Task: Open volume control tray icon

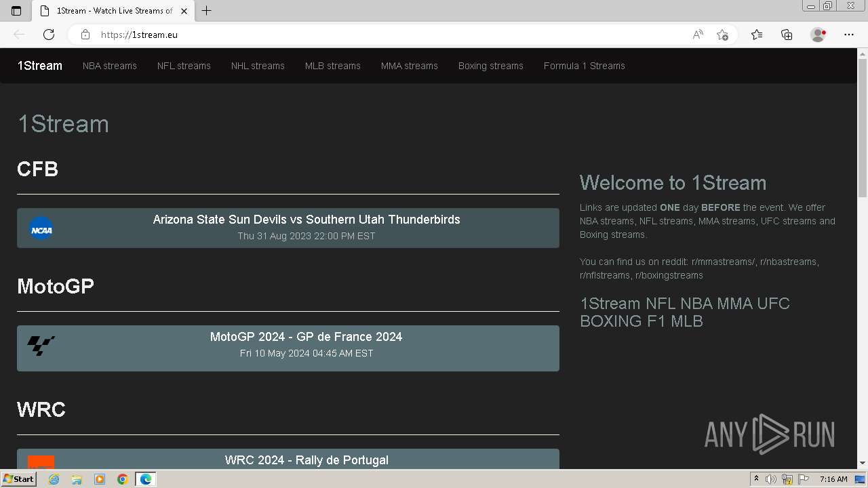Action: [771, 479]
